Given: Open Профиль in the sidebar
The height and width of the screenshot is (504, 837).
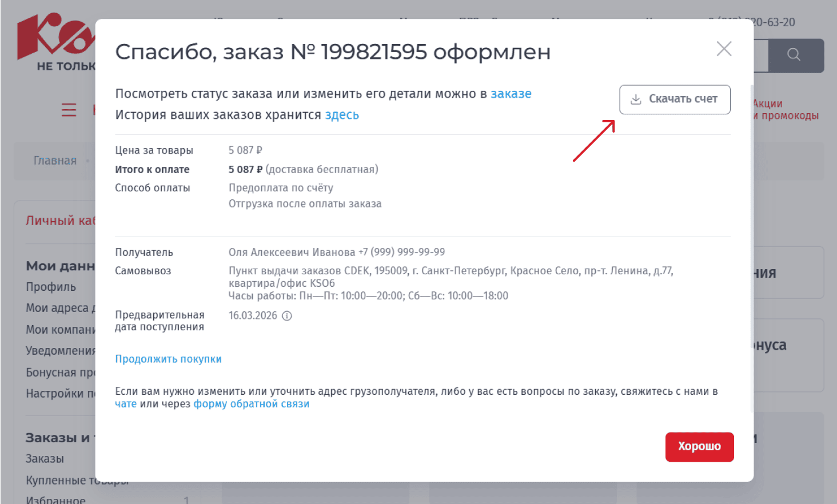Looking at the screenshot, I should 51,287.
